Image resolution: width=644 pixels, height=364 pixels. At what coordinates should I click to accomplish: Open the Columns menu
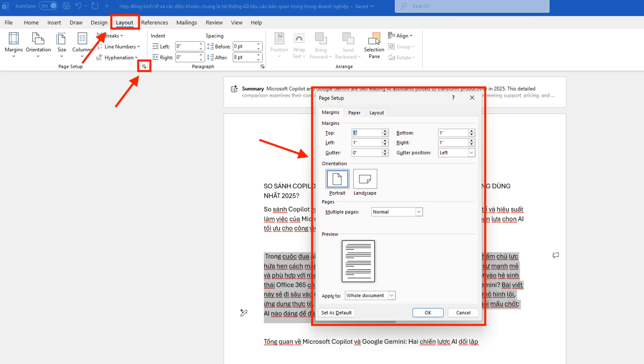(x=82, y=45)
